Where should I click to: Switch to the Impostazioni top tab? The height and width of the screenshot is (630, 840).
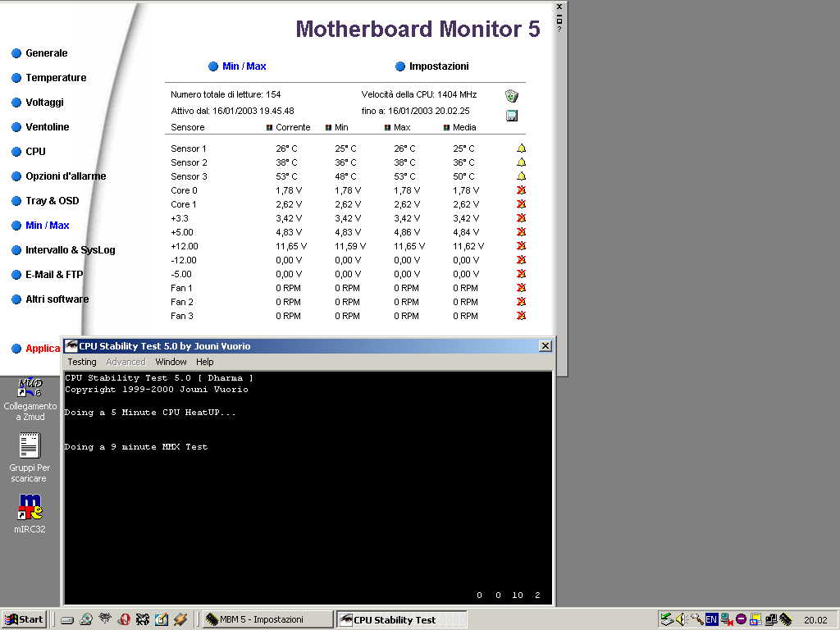click(x=432, y=66)
